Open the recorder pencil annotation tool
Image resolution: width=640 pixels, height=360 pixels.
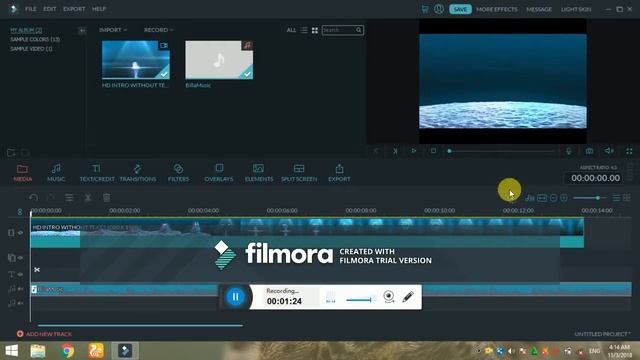408,297
